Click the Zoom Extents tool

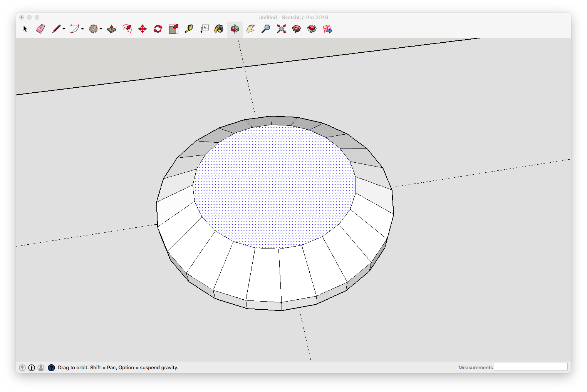pyautogui.click(x=281, y=29)
